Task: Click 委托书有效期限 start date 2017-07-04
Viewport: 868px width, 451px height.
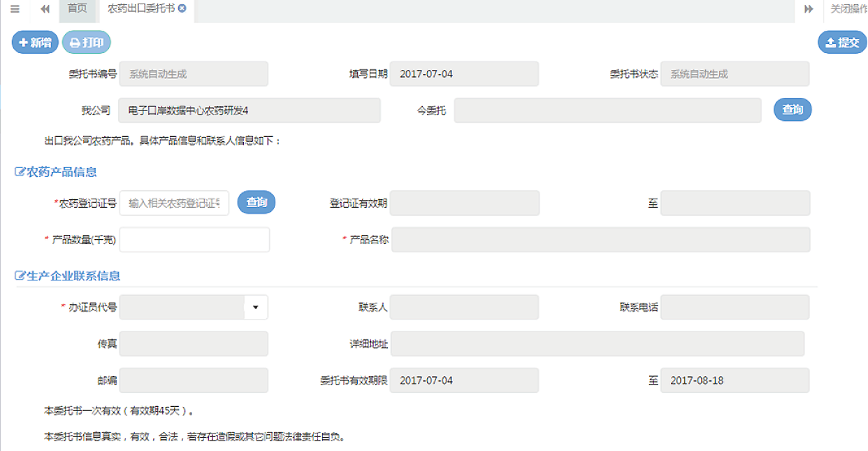Action: click(464, 380)
